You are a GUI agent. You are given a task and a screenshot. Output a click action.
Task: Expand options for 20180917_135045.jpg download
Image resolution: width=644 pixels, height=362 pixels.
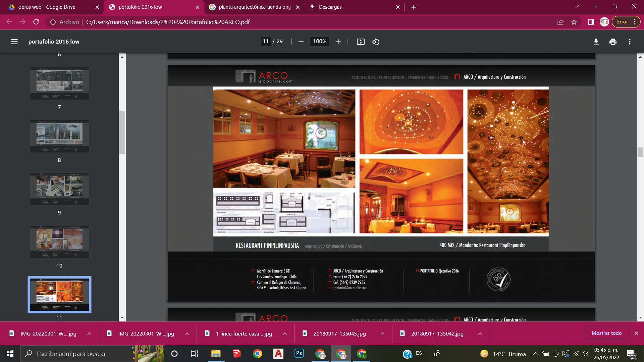click(382, 334)
